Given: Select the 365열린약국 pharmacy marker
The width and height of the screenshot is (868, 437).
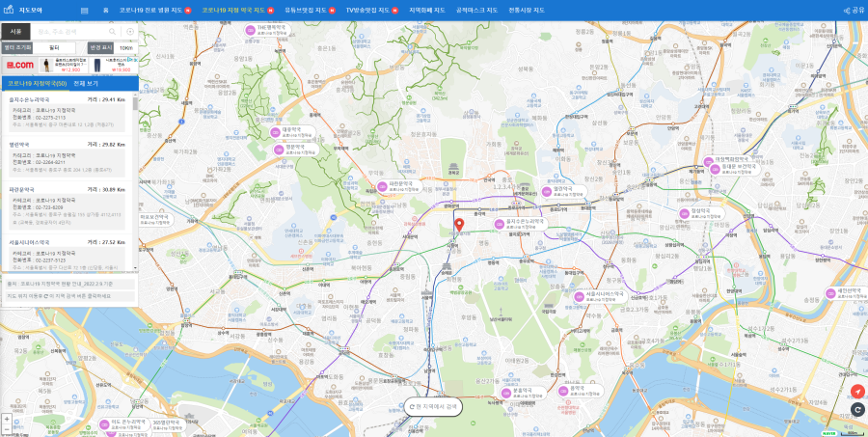Looking at the screenshot, I should point(168,424).
